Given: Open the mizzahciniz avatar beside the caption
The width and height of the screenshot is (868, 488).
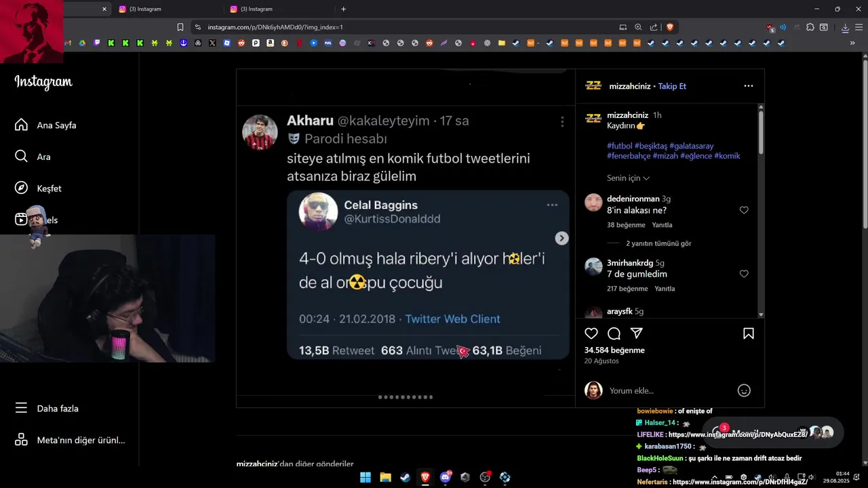Looking at the screenshot, I should pyautogui.click(x=593, y=118).
